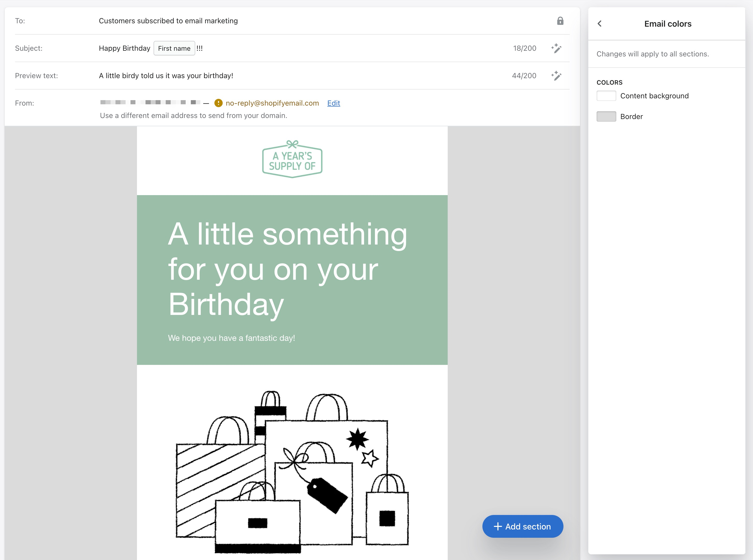Click the plus icon on Add section

click(498, 526)
